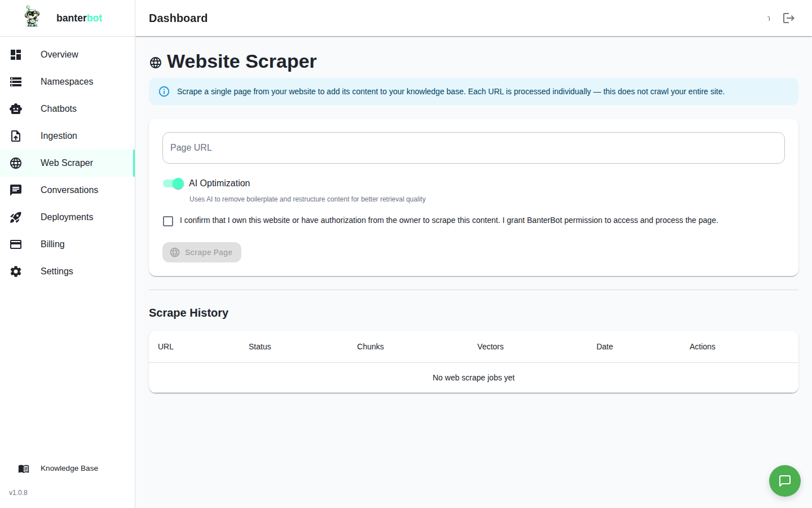812x508 pixels.
Task: Open the Overview menu item
Action: pyautogui.click(x=67, y=55)
